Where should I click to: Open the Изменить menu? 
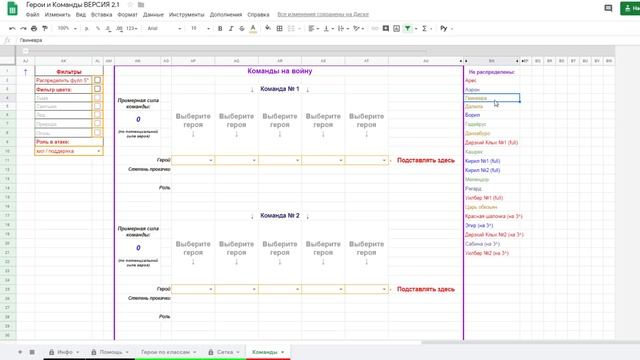point(58,15)
